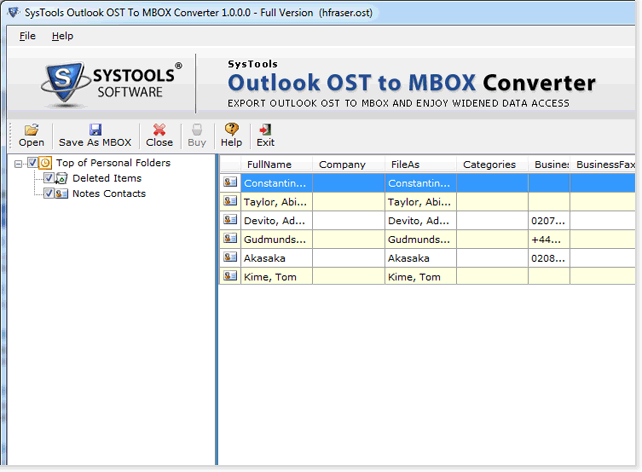Viewport: 642px width, 472px height.
Task: Select Top of Personal Folders node
Action: pyautogui.click(x=113, y=163)
